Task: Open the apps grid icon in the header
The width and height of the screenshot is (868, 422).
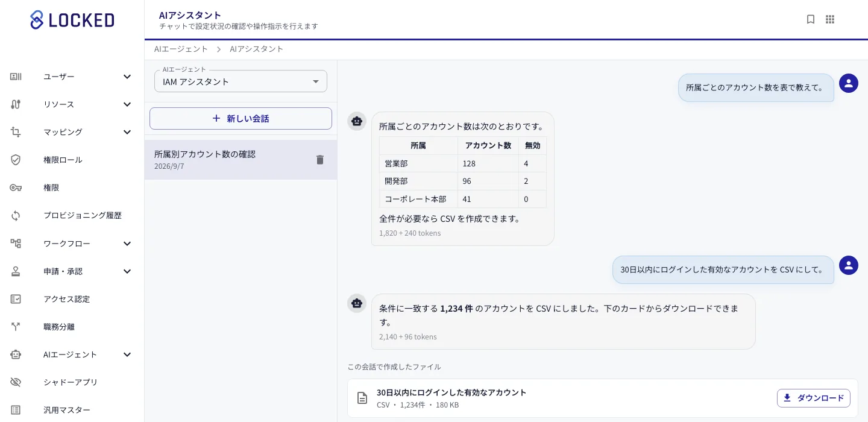Action: click(830, 19)
